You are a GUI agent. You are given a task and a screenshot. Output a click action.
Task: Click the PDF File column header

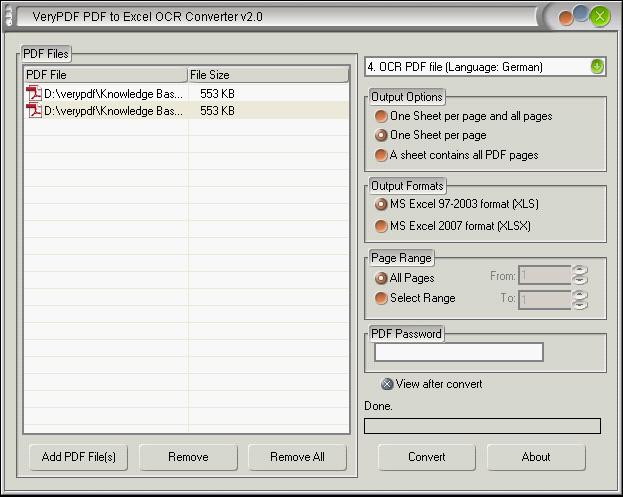[x=105, y=75]
